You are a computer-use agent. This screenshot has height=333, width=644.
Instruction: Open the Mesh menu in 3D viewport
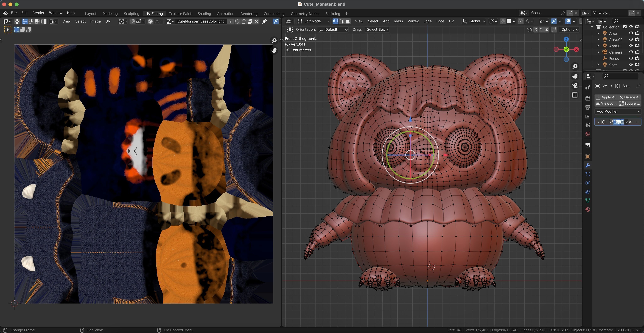click(398, 21)
